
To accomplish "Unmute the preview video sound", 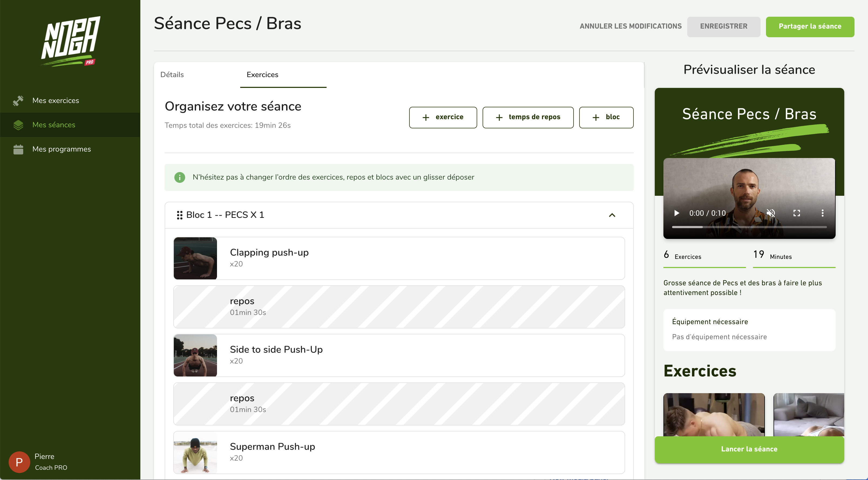I will click(771, 213).
